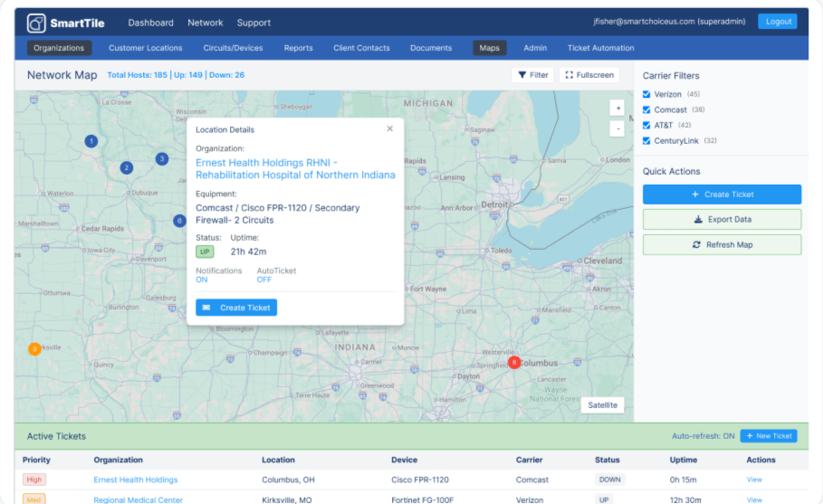The image size is (823, 504).
Task: Click the High priority badge
Action: [34, 480]
